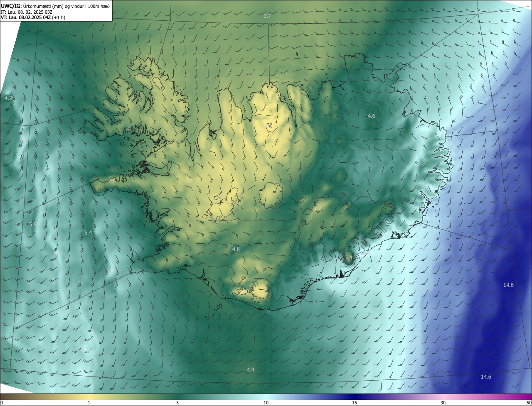Click the 4.2 value label on the map
The image size is (532, 406).
(8, 98)
